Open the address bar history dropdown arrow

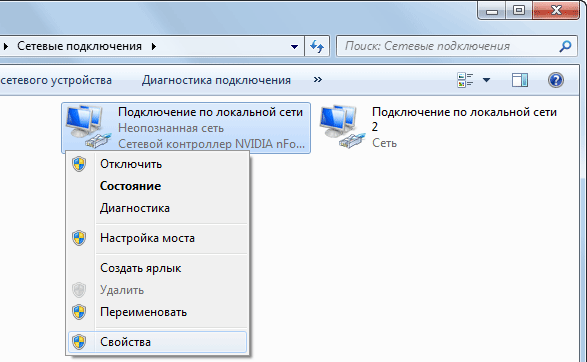coord(294,47)
